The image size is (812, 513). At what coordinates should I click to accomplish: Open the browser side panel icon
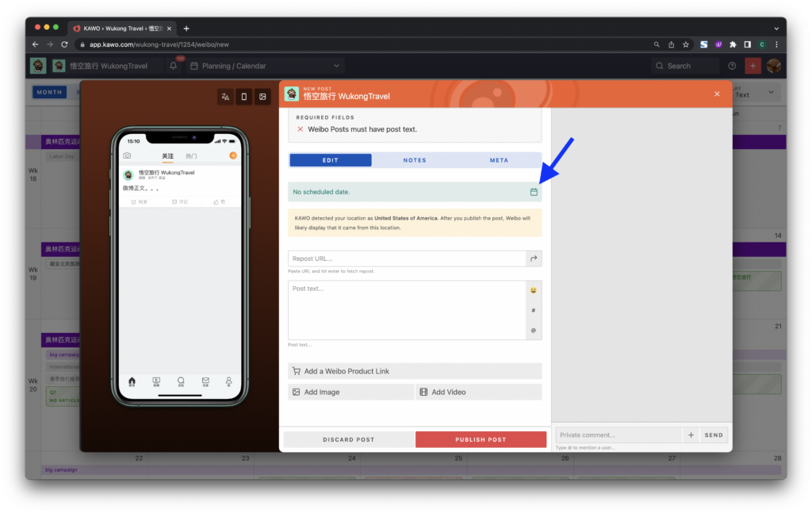pyautogui.click(x=747, y=44)
